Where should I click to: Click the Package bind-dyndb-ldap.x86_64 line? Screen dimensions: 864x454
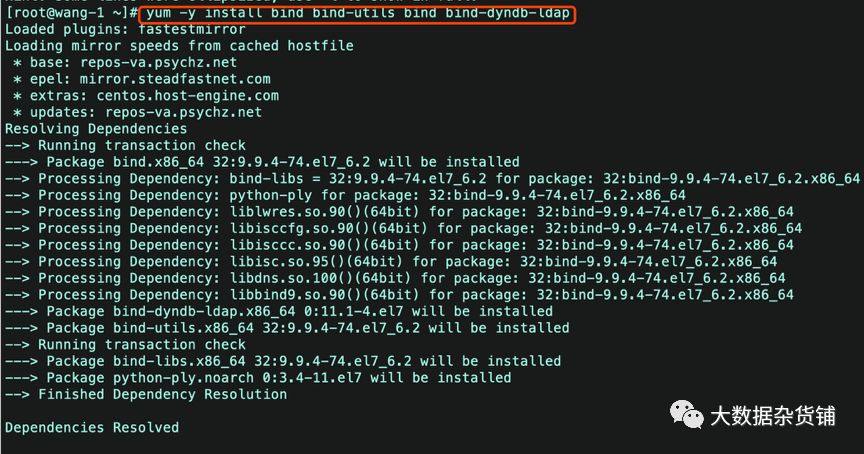[x=279, y=311]
